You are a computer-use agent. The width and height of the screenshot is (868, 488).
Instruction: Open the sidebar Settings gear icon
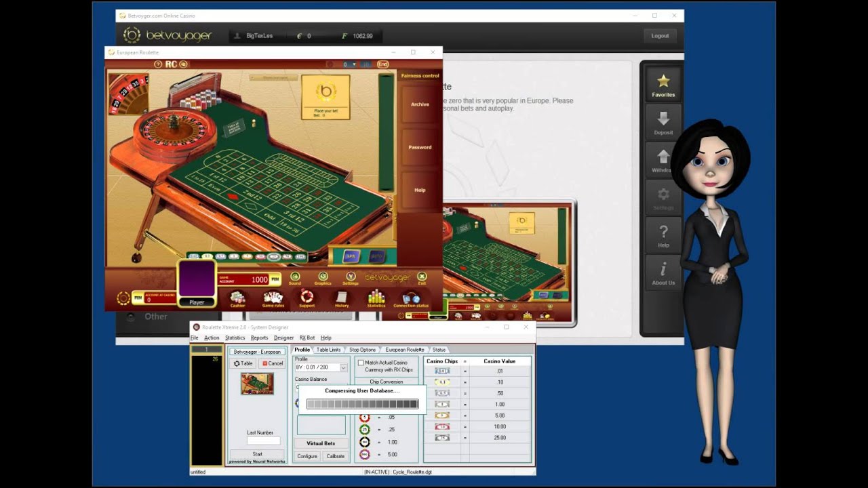click(663, 197)
